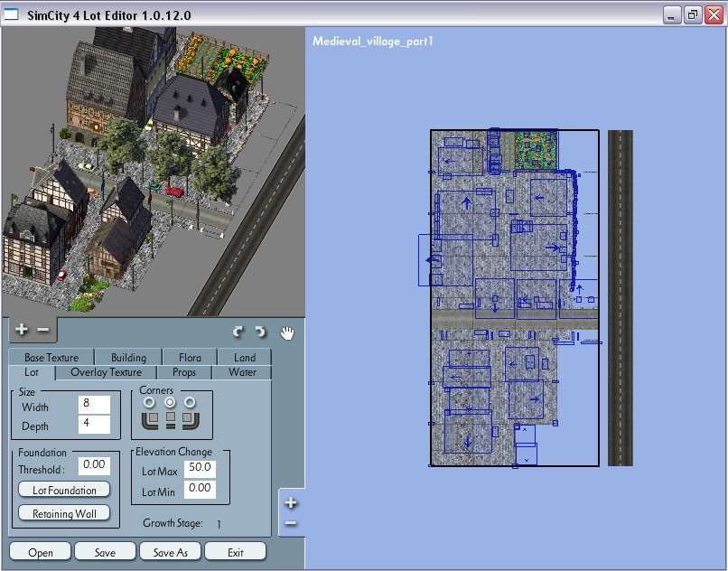Screen dimensions: 728x571
Task: Click the Lot Foundation button
Action: (64, 490)
